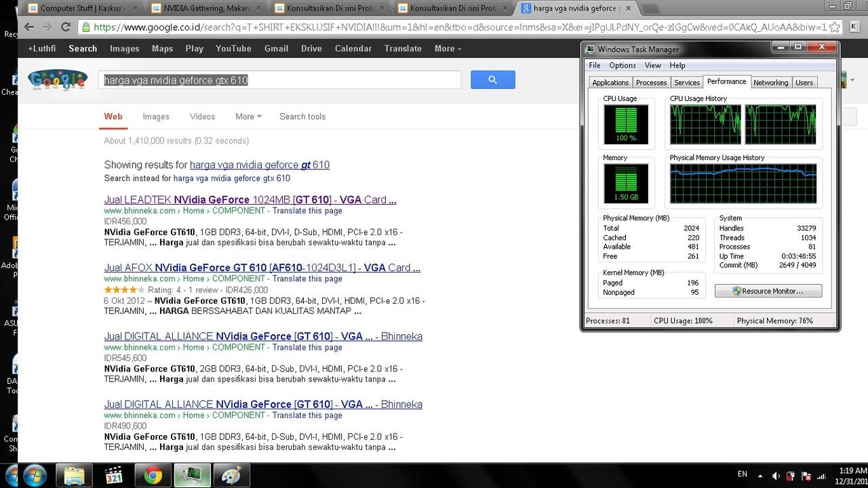Click Task Manager taskbar icon
Screen dimensions: 868x488
[192, 476]
